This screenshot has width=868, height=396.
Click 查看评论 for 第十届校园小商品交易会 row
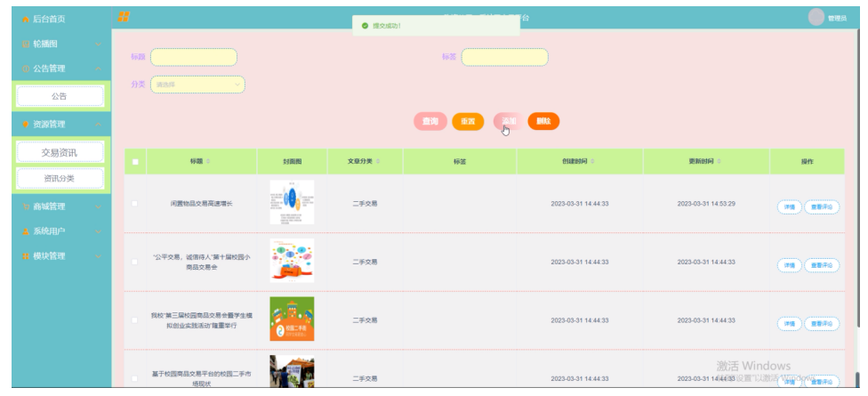(x=822, y=265)
